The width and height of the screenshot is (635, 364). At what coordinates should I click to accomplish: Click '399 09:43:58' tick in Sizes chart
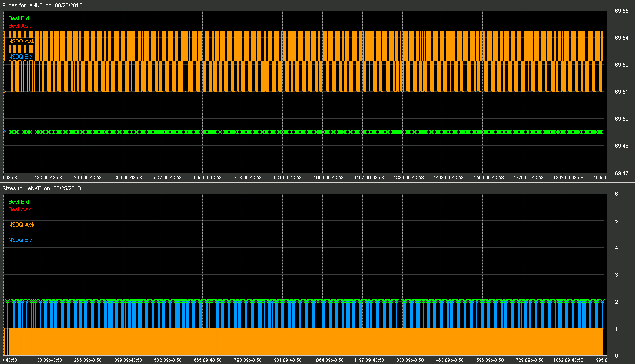(127, 360)
